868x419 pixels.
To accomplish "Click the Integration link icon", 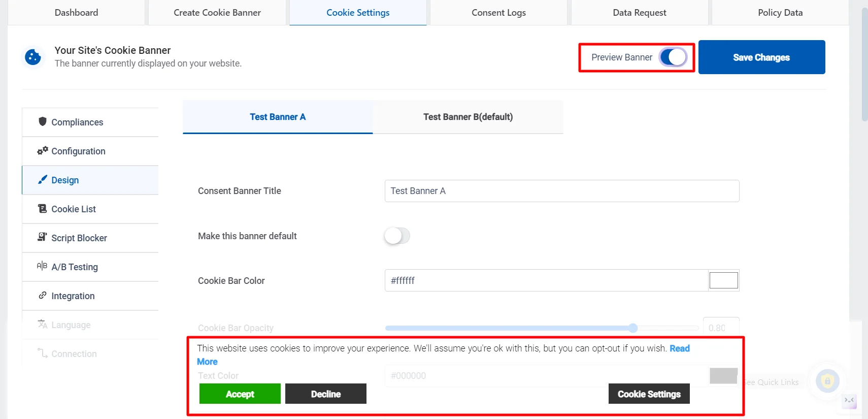I will tap(43, 295).
